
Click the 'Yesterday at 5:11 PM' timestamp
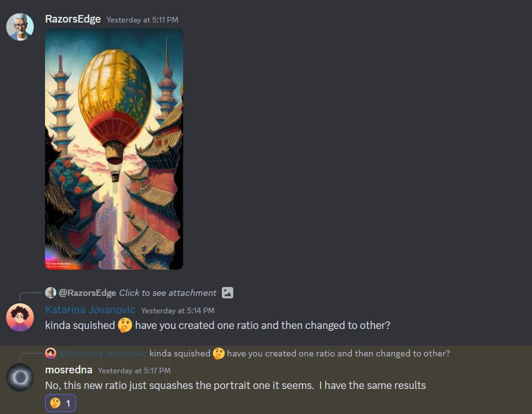[142, 19]
